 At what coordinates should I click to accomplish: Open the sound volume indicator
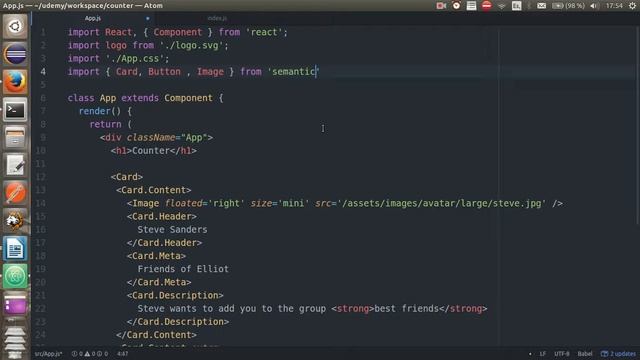[x=594, y=6]
